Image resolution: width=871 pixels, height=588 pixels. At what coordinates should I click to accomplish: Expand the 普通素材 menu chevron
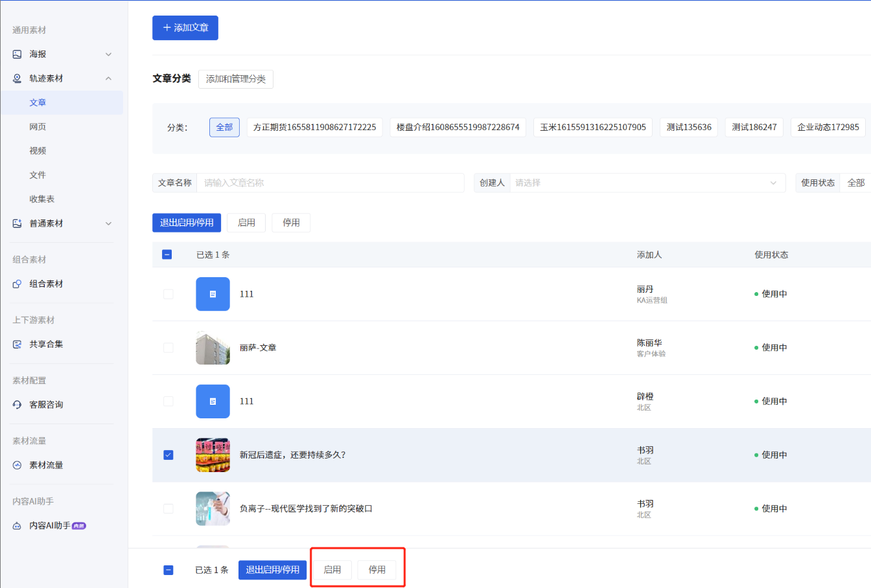click(x=108, y=223)
